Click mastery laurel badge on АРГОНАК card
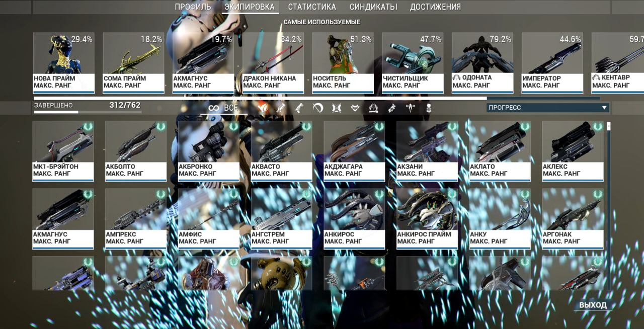 pos(598,194)
